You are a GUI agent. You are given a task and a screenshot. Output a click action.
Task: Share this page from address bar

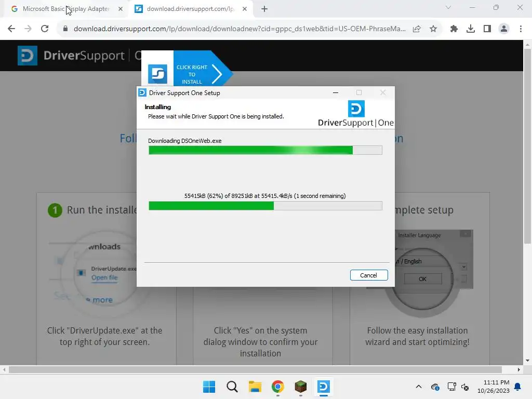pos(417,29)
